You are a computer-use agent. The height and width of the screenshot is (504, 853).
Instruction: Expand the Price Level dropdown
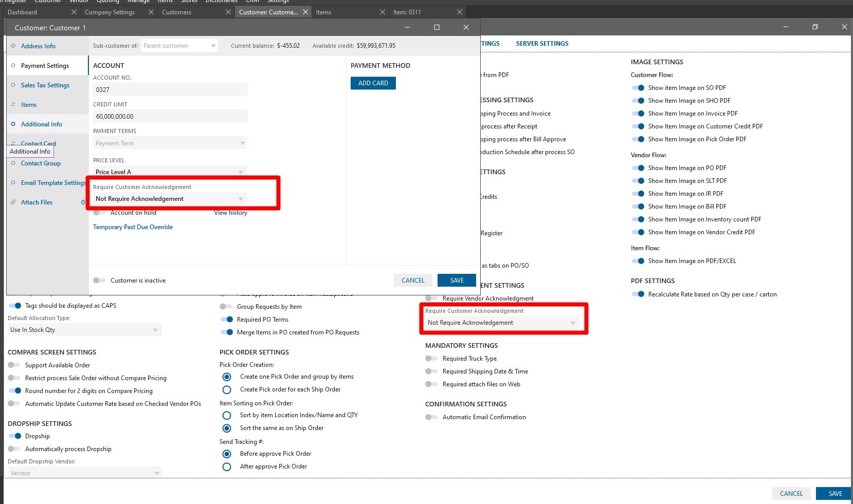(x=241, y=172)
